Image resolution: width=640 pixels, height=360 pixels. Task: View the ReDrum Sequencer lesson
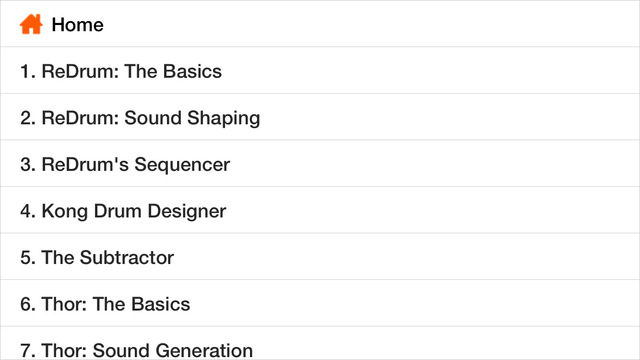(320, 163)
